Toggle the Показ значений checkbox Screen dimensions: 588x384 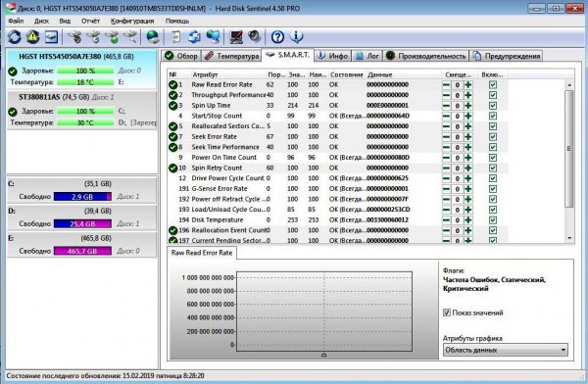point(447,312)
